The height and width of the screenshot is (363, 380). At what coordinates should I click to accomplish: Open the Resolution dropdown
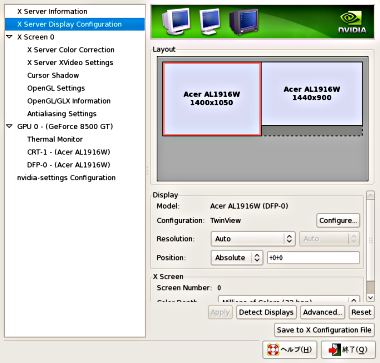coord(253,239)
